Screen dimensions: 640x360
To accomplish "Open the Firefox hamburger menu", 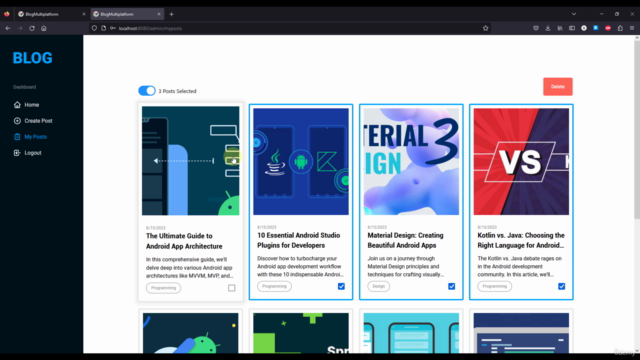I will [632, 28].
